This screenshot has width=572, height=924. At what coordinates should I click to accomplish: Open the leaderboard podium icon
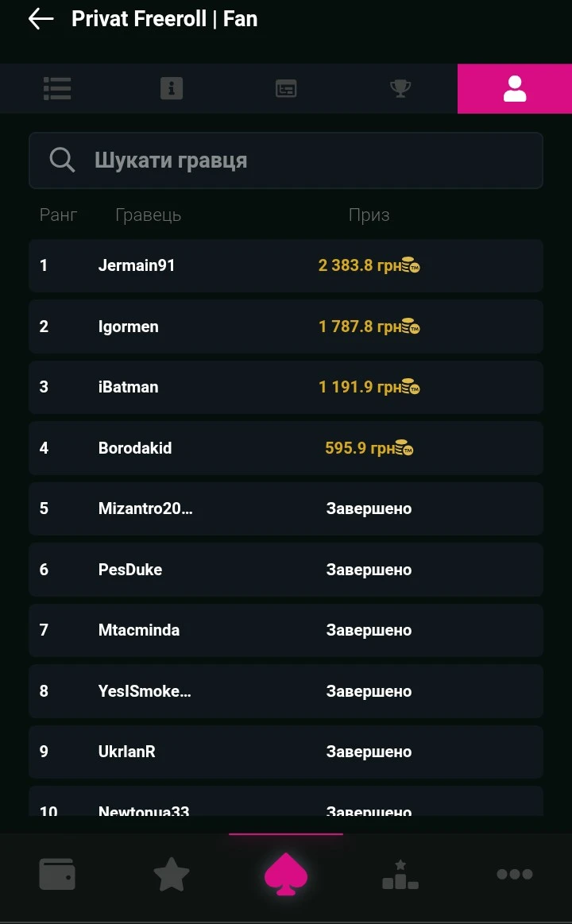click(x=400, y=874)
